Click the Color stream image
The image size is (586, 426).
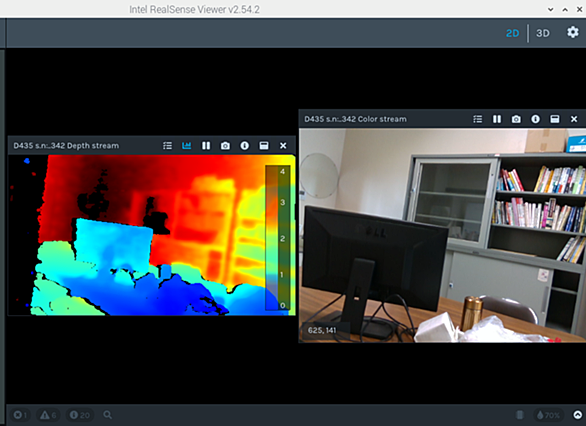tap(442, 235)
